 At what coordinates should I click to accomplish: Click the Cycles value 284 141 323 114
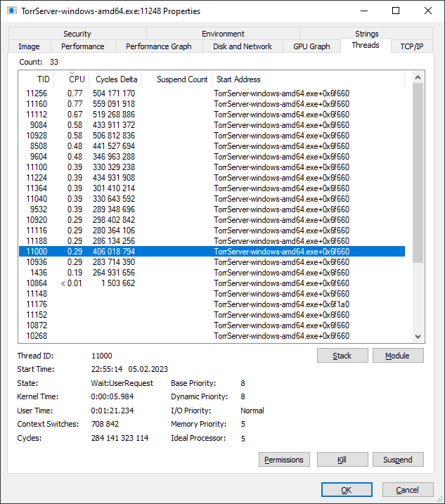pyautogui.click(x=120, y=438)
